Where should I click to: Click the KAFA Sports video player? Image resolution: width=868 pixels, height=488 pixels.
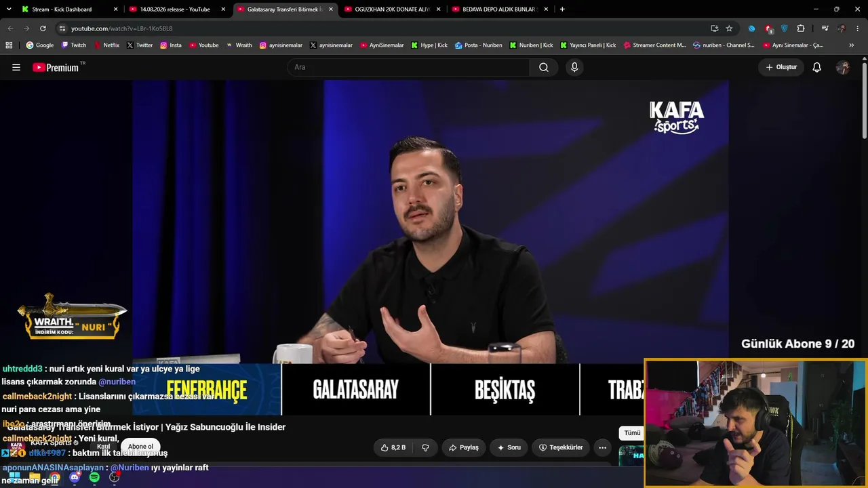pyautogui.click(x=431, y=247)
